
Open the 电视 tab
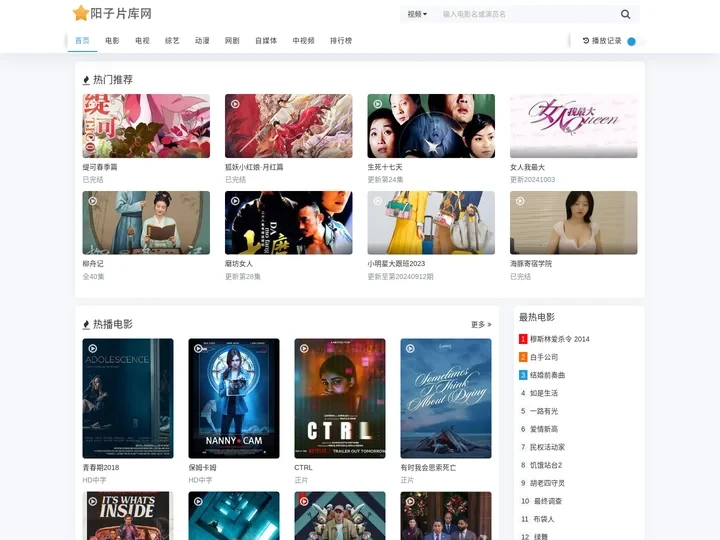click(x=142, y=41)
